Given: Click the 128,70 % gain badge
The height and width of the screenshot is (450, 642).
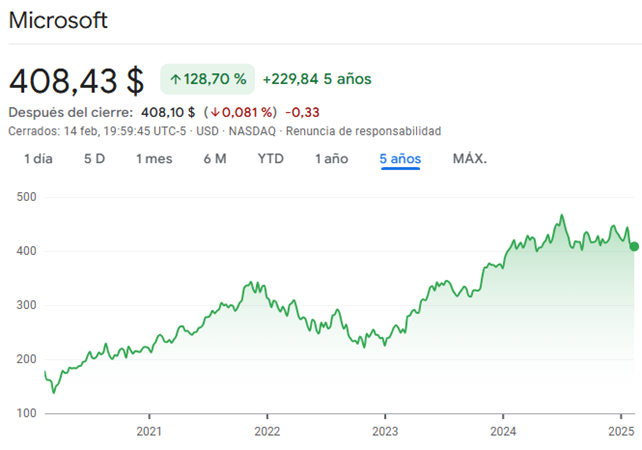Looking at the screenshot, I should point(207,79).
